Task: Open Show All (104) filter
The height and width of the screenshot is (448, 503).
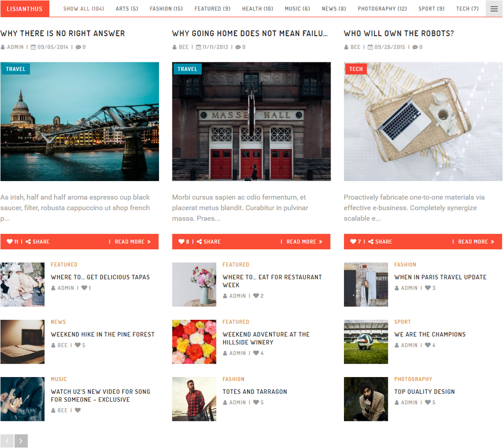Action: pos(83,9)
